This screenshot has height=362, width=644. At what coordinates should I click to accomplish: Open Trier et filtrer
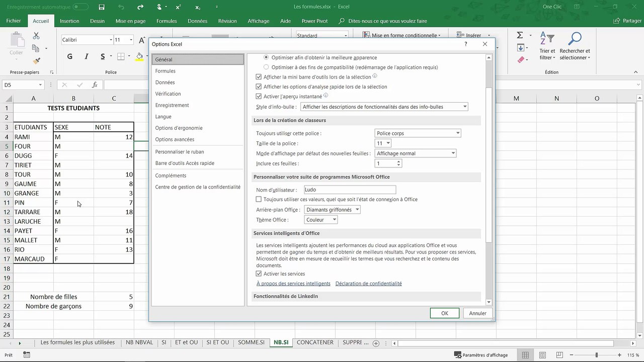[x=547, y=46]
